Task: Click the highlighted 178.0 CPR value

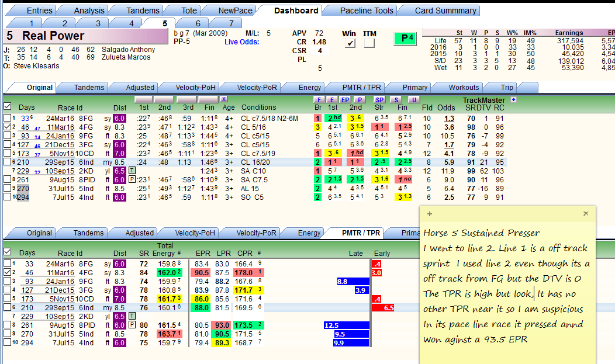Action: click(248, 273)
